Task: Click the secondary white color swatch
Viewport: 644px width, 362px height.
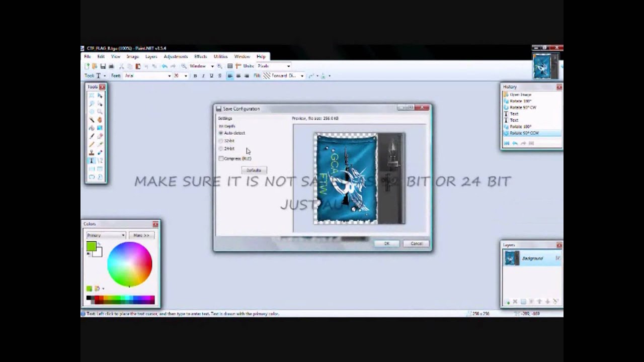Action: tap(99, 253)
